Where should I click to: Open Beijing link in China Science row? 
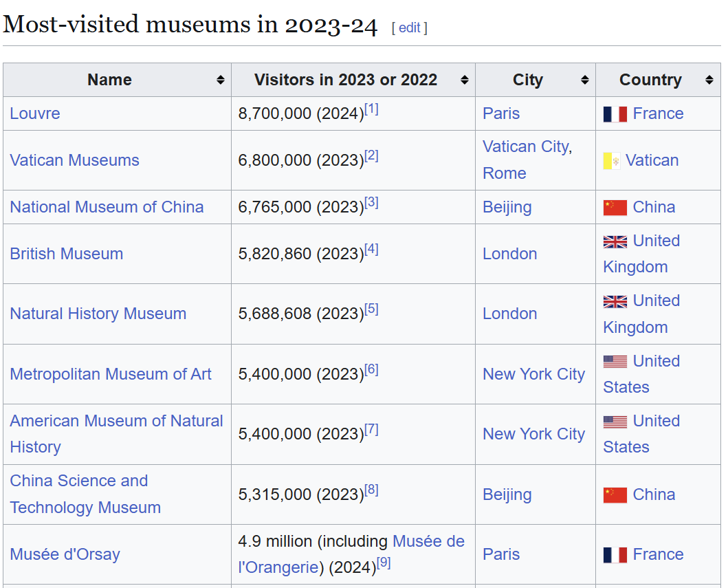coord(507,494)
